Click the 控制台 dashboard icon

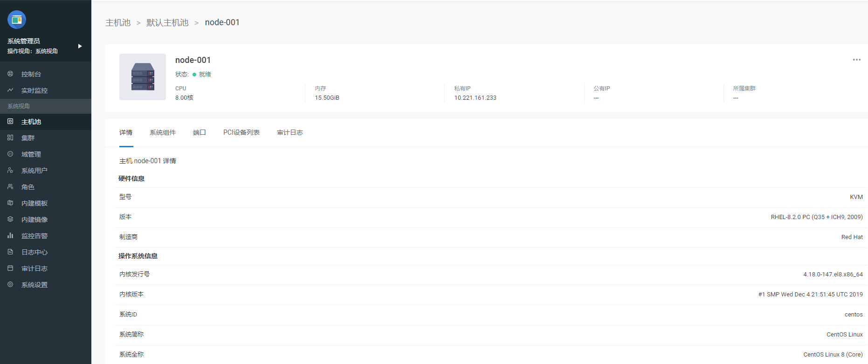pos(10,74)
